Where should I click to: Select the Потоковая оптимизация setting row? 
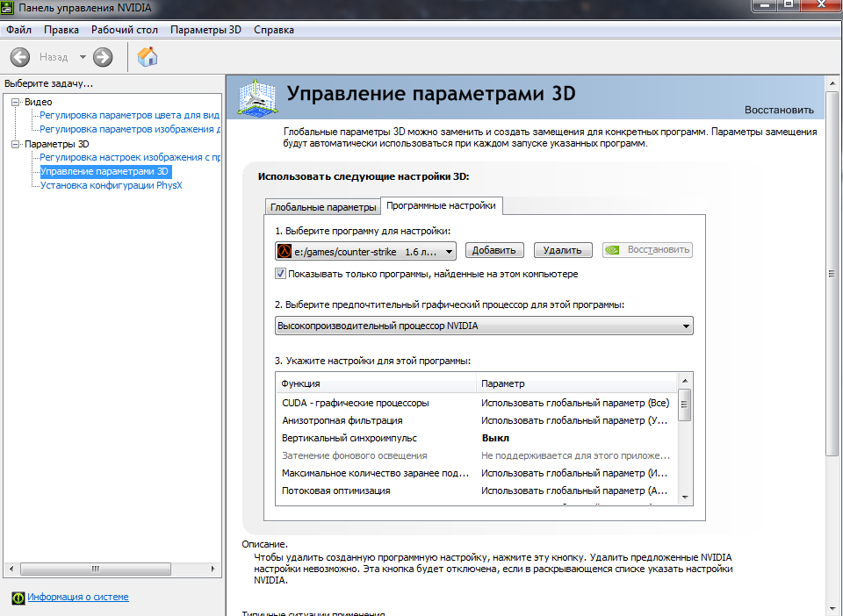point(477,491)
